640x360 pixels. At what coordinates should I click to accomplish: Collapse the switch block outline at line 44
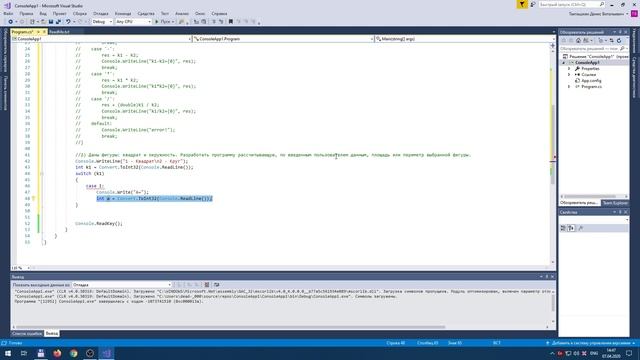pyautogui.click(x=42, y=173)
